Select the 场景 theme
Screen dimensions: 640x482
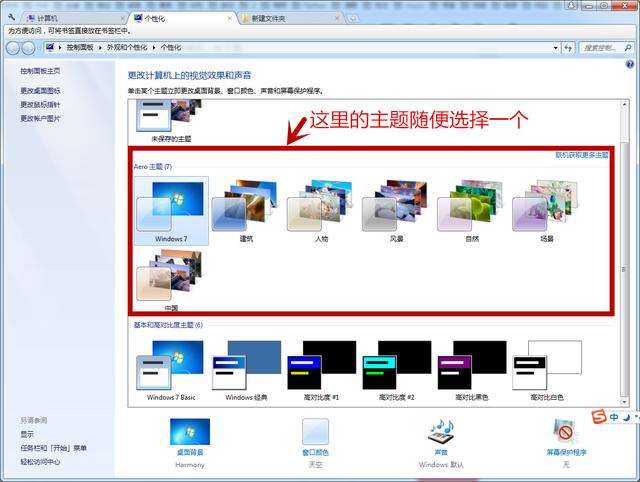tap(547, 211)
